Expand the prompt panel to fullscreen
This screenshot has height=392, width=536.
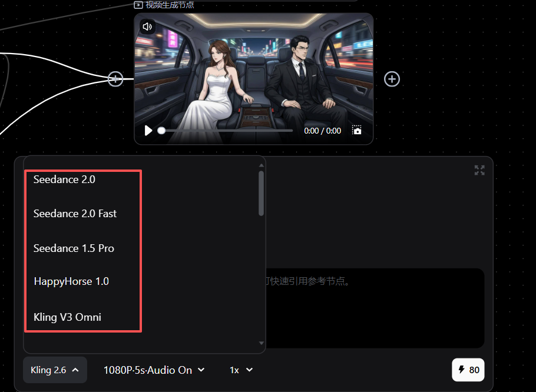click(x=479, y=170)
